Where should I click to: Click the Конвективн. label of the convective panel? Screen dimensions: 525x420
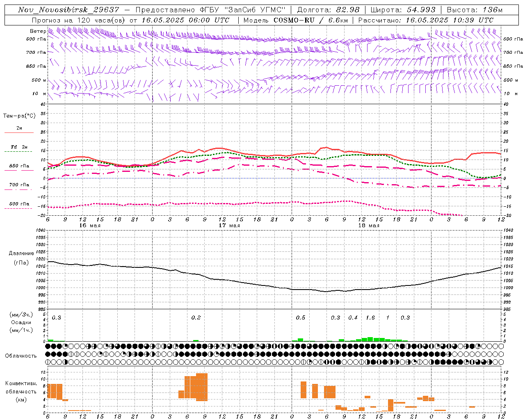click(21, 383)
